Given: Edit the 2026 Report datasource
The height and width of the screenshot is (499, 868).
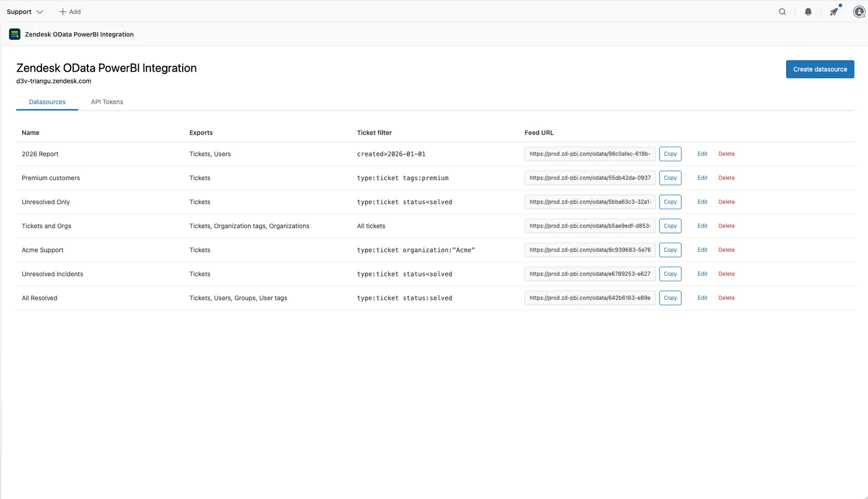Looking at the screenshot, I should 703,154.
